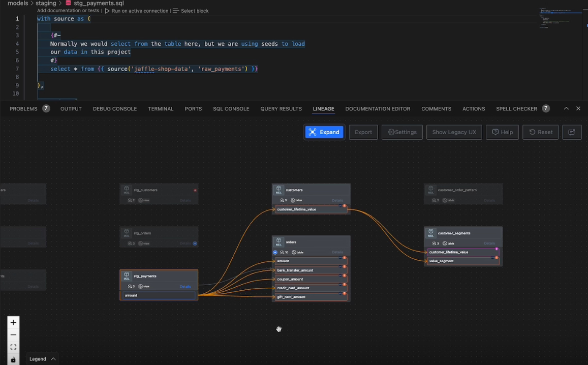Viewport: 588px width, 365px height.
Task: Click the red badge on stg_customers node
Action: coord(195,190)
